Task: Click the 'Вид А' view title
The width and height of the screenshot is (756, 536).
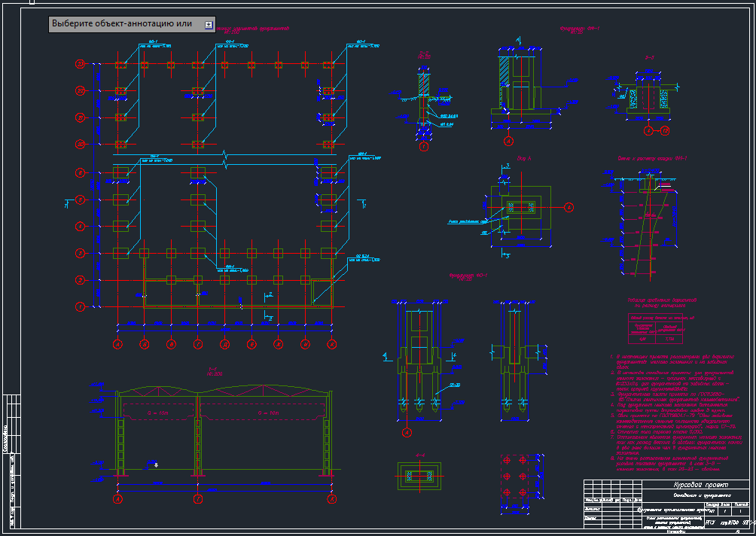Action: 523,157
